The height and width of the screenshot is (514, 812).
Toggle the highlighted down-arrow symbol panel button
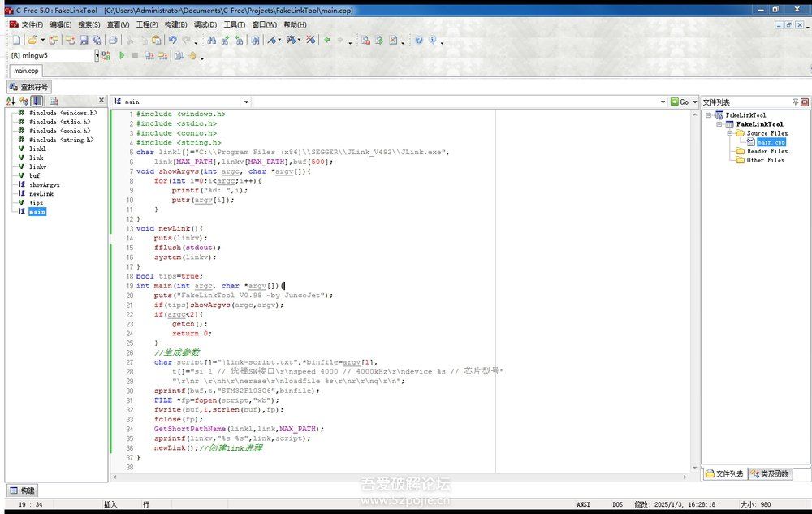point(37,102)
